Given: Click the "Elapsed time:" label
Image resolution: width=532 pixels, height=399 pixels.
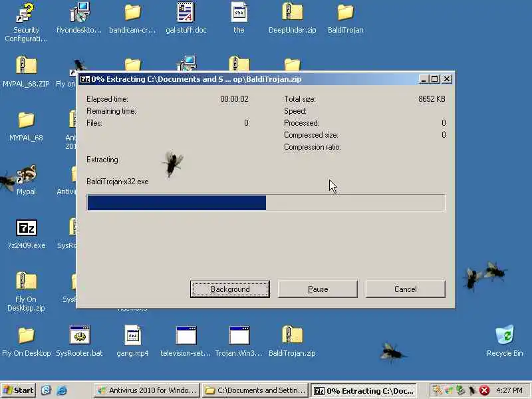Looking at the screenshot, I should [x=107, y=99].
